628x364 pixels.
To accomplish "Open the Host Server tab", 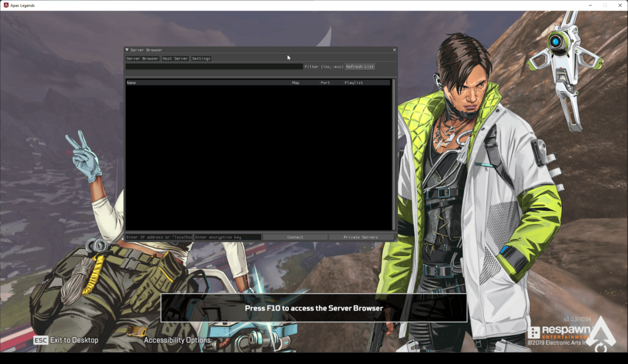I will 175,58.
